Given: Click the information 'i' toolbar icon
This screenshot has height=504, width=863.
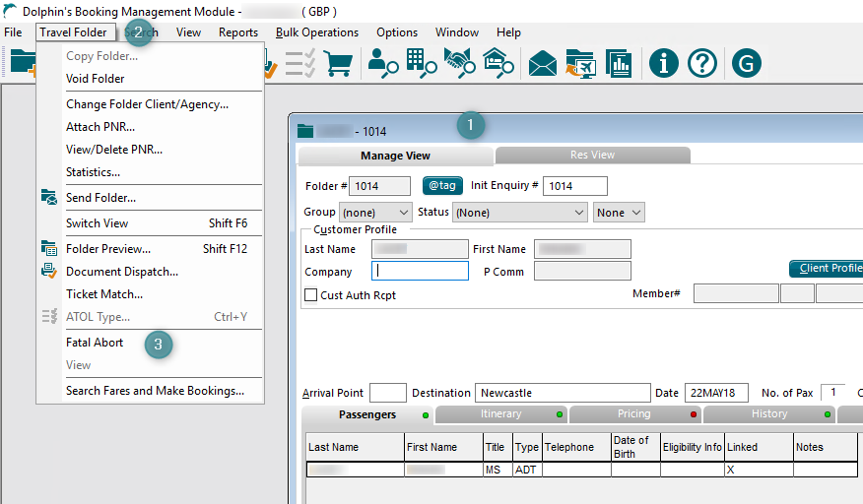Looking at the screenshot, I should pyautogui.click(x=664, y=63).
